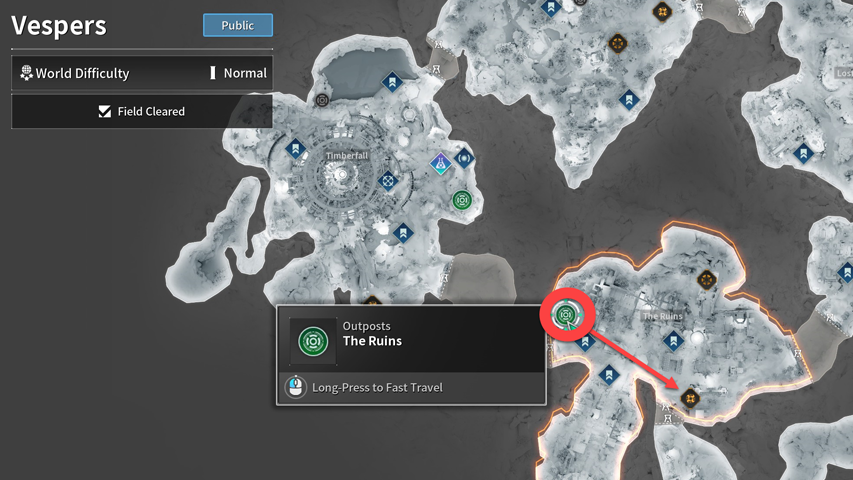The height and width of the screenshot is (480, 853).
Task: Select the mission bookmark marker beside the lake
Action: [x=392, y=83]
